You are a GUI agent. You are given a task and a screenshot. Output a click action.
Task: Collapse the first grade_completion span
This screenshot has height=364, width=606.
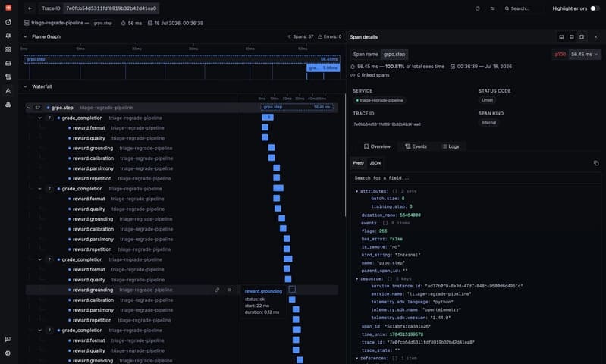click(x=39, y=118)
